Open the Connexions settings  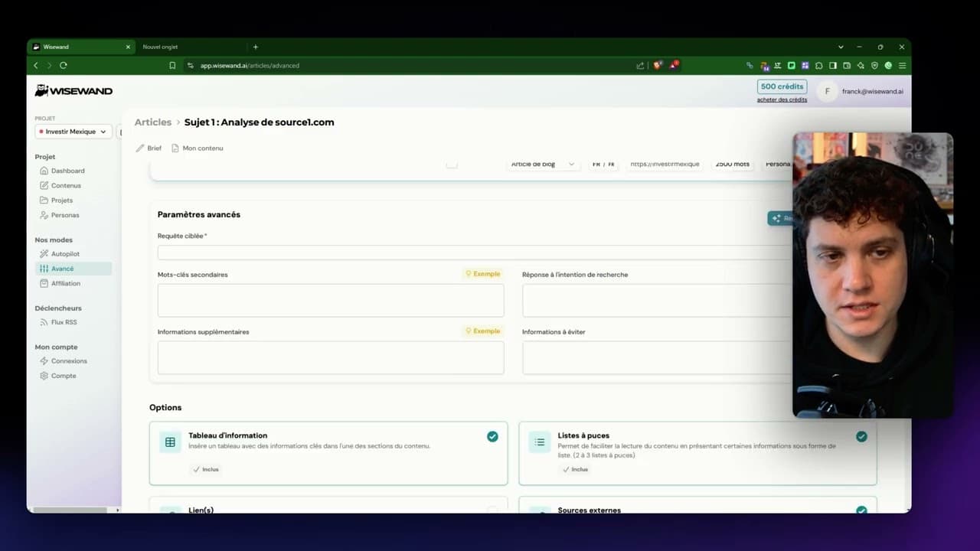67,360
